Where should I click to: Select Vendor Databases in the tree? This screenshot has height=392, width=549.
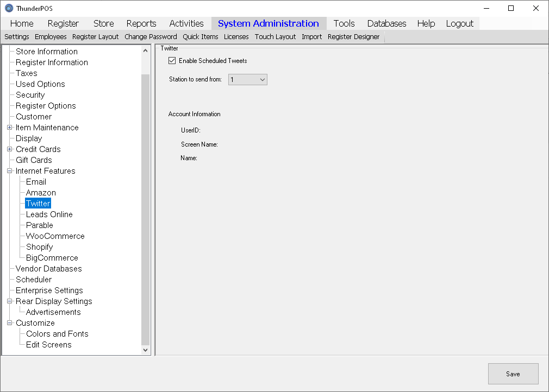click(x=49, y=268)
